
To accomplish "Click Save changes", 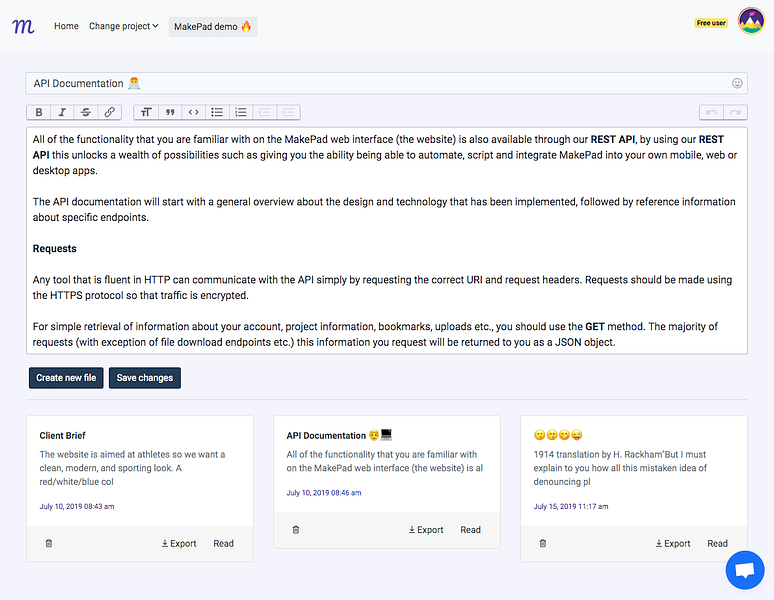I will 145,378.
